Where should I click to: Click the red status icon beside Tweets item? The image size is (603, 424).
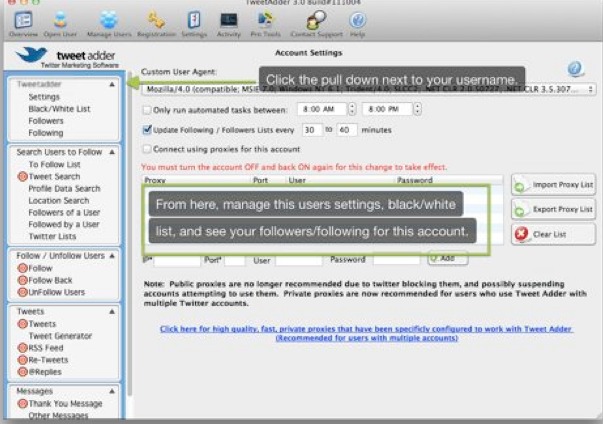(x=23, y=324)
